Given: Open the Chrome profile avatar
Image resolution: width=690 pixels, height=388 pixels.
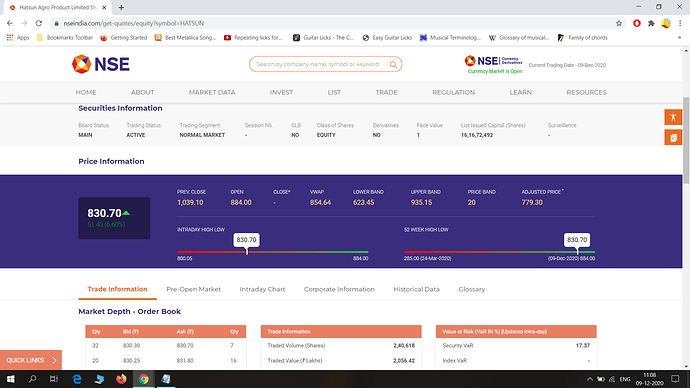Looking at the screenshot, I should pos(666,23).
